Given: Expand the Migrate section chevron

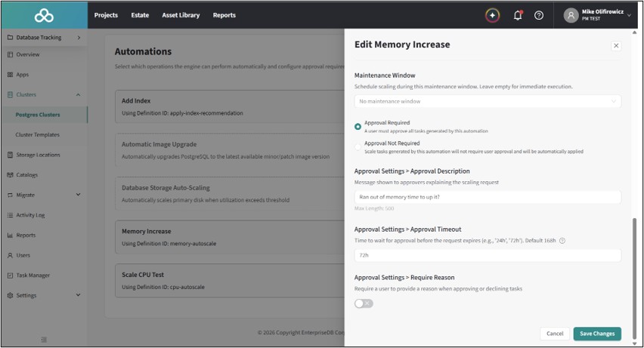Looking at the screenshot, I should (78, 195).
